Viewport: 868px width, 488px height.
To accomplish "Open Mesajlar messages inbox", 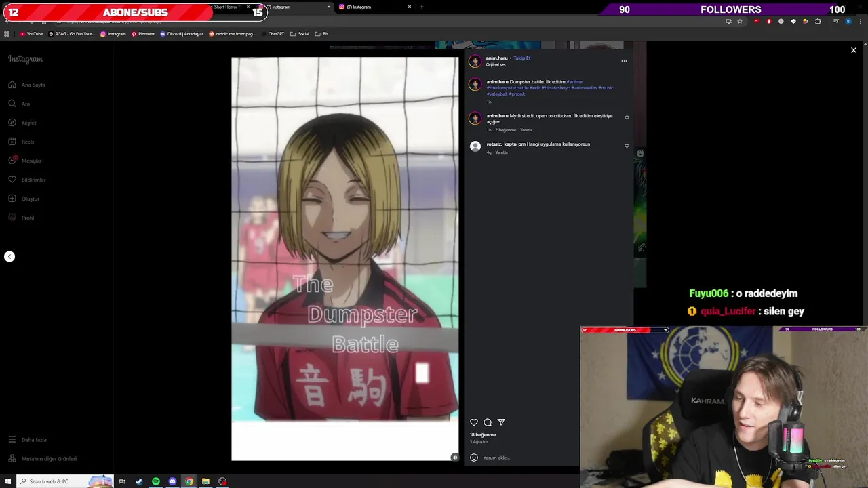I will point(25,161).
